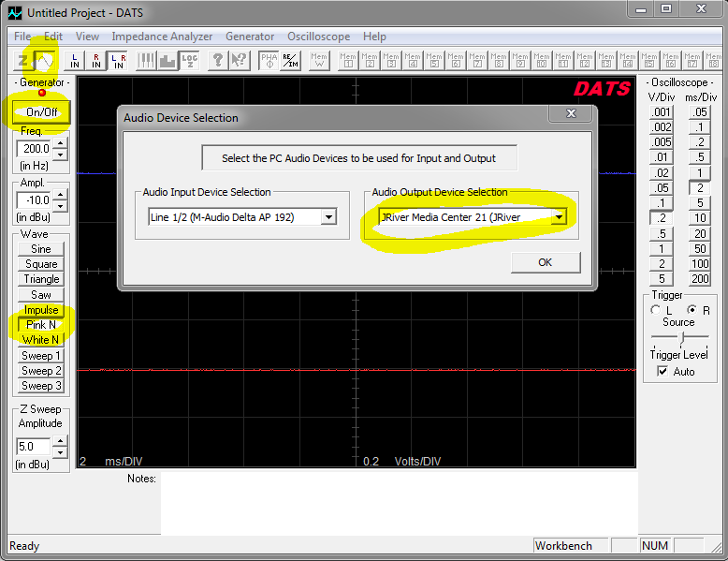
Task: Decrease Freq with the down arrow
Action: (x=61, y=154)
